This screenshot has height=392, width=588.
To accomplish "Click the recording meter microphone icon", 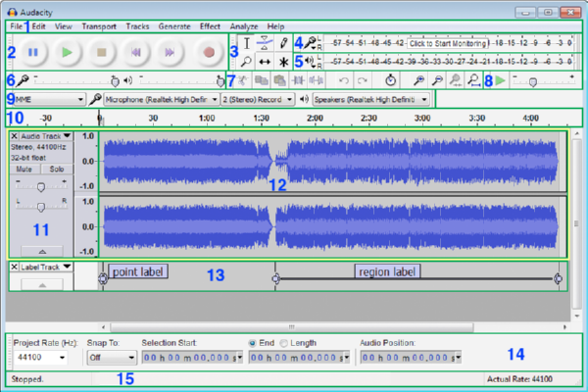I will (310, 43).
